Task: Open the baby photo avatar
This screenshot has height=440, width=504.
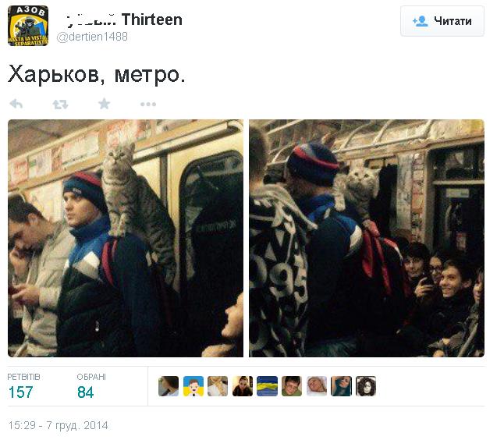Action: pyautogui.click(x=317, y=386)
